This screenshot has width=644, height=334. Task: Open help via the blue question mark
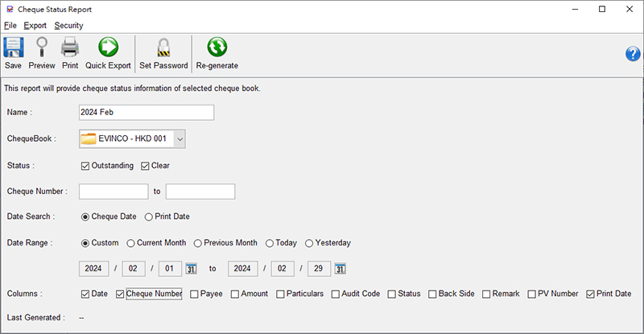coord(633,54)
